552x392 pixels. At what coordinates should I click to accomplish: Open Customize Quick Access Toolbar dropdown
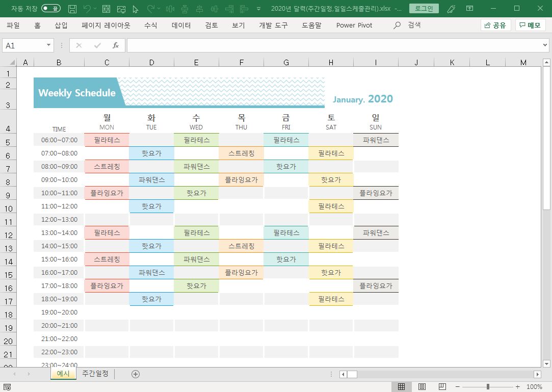pyautogui.click(x=259, y=9)
